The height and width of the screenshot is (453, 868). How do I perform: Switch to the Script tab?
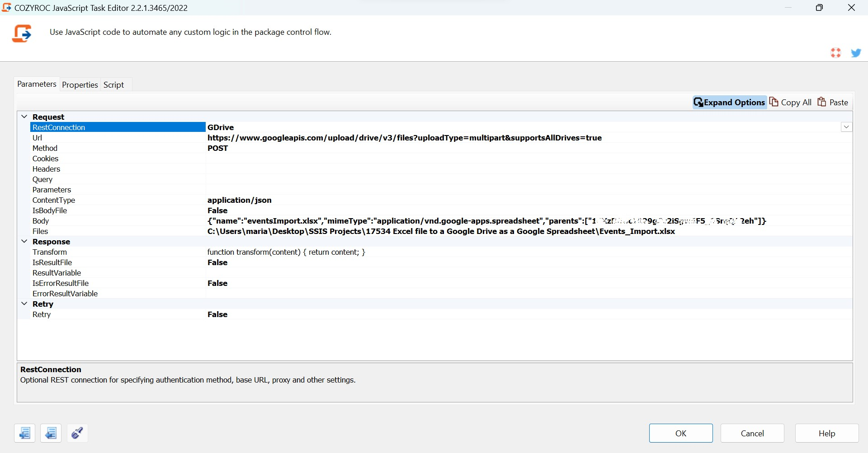[113, 84]
